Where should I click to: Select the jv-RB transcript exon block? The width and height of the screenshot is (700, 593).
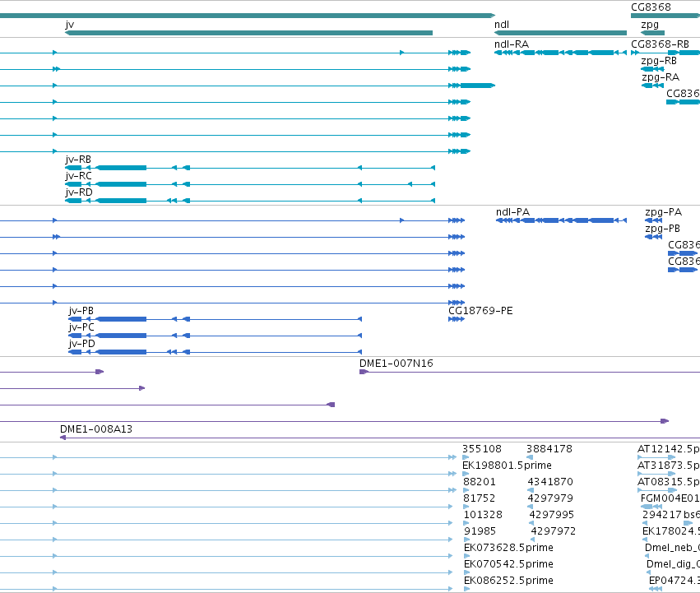(x=122, y=168)
